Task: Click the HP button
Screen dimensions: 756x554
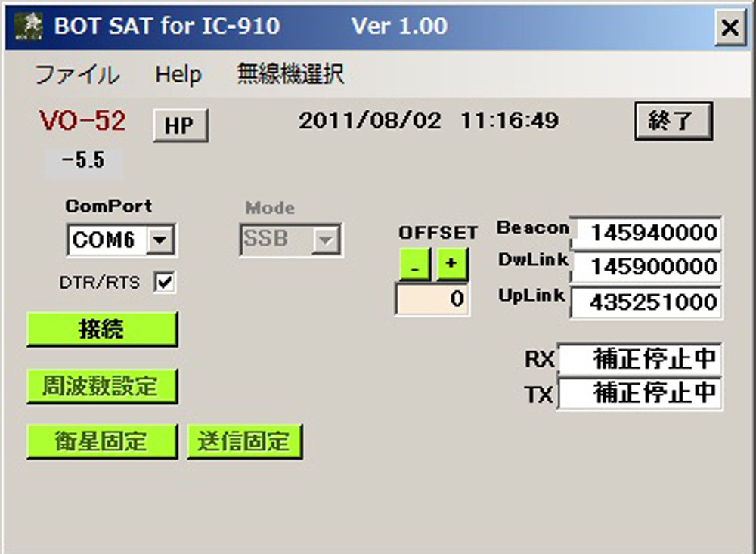Action: 181,125
